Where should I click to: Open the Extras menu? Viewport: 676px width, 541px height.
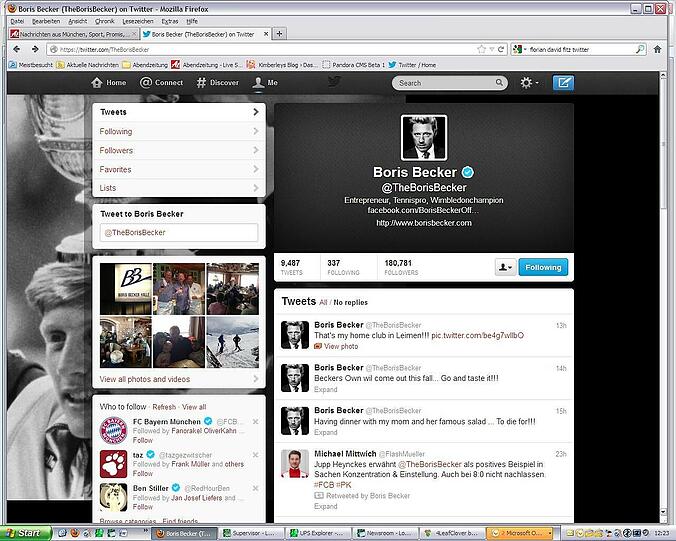(x=170, y=21)
